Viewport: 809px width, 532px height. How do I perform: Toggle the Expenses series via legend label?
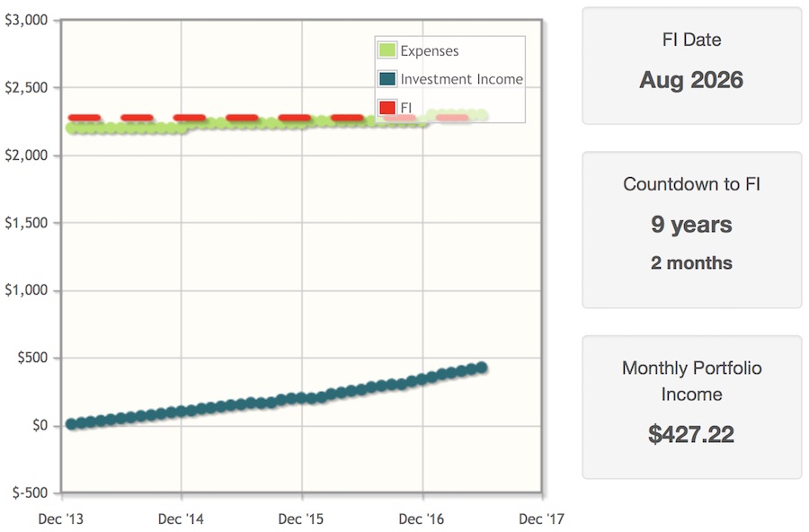pos(430,50)
